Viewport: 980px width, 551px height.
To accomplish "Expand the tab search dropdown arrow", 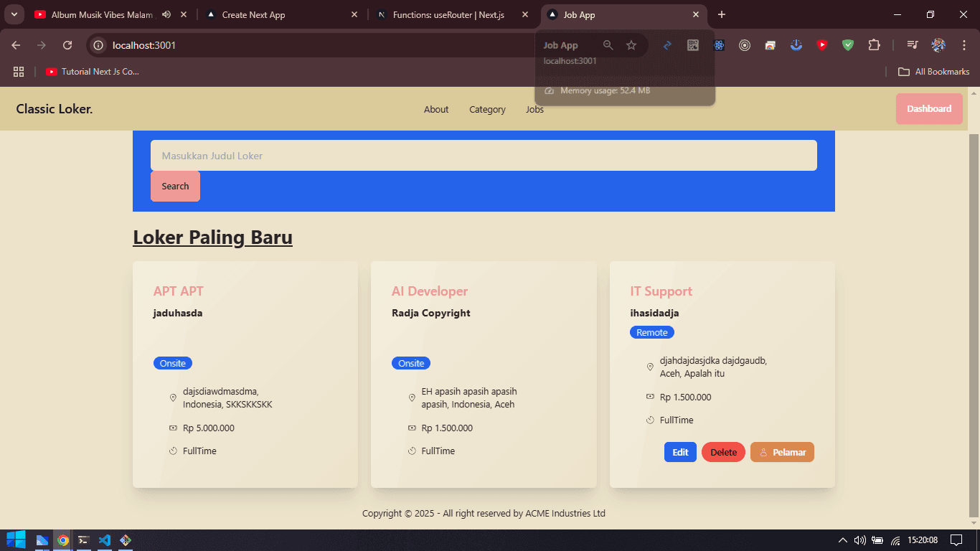I will pyautogui.click(x=14, y=14).
